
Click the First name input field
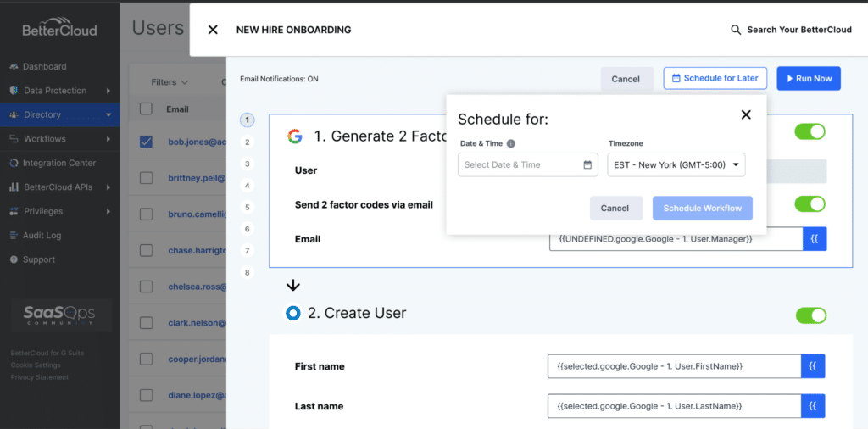pyautogui.click(x=674, y=366)
